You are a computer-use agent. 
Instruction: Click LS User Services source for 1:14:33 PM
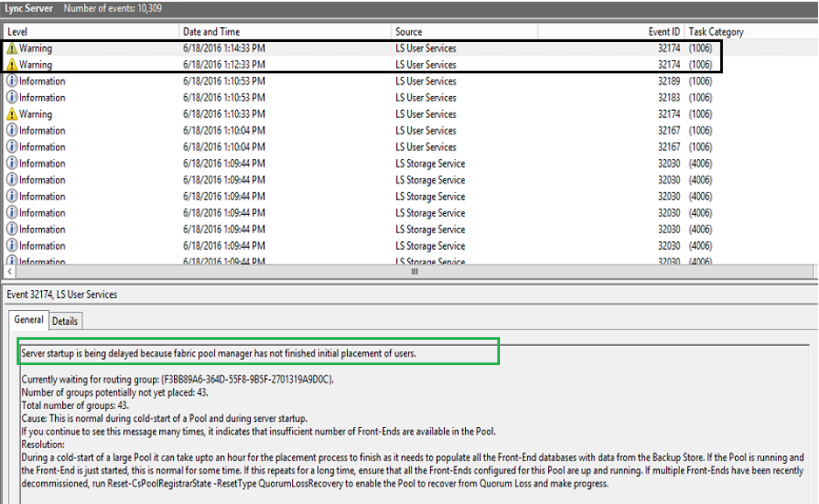[x=426, y=49]
